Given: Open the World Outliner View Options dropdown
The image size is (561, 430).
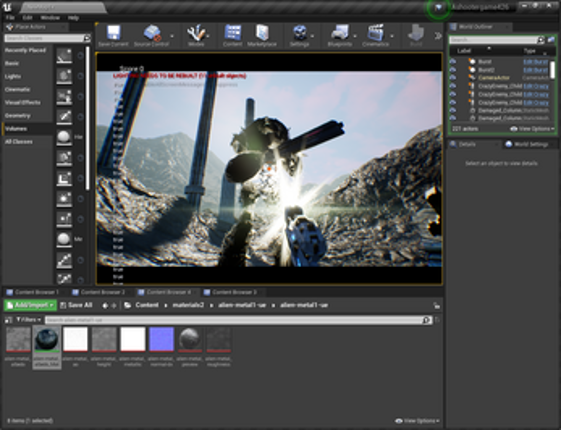Looking at the screenshot, I should click(532, 129).
